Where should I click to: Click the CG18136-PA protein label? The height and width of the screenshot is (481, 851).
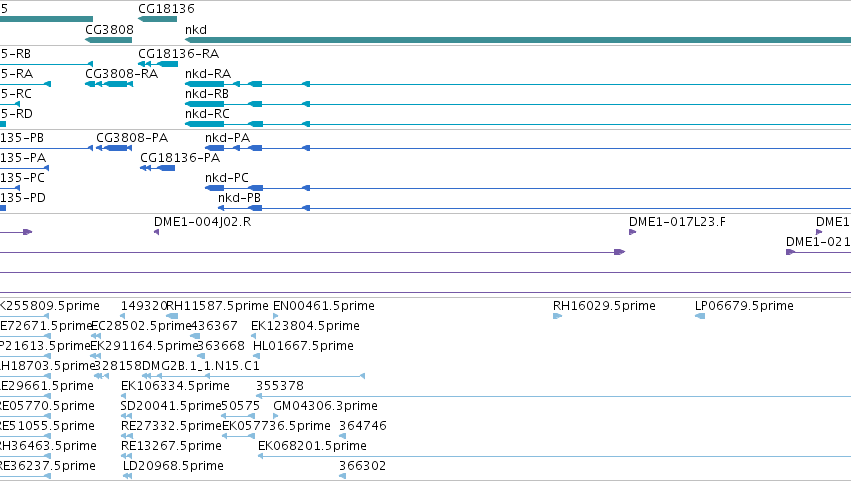180,158
